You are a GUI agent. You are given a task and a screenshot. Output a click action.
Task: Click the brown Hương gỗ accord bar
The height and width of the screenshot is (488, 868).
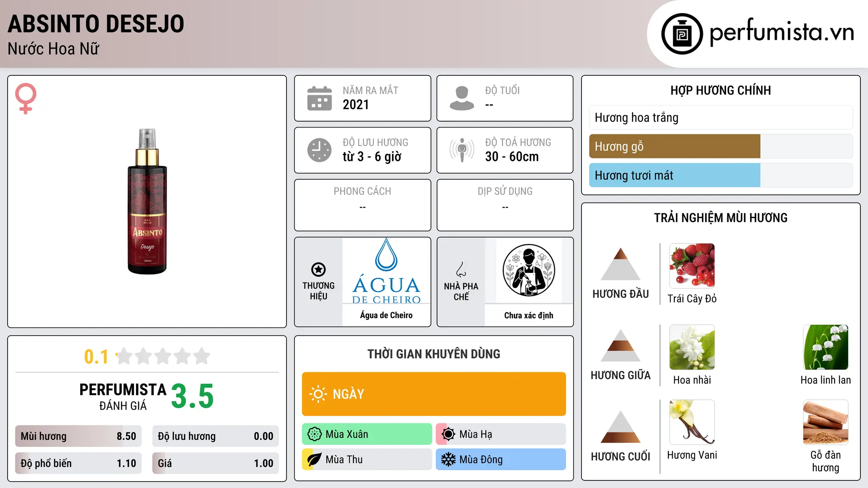pos(721,146)
